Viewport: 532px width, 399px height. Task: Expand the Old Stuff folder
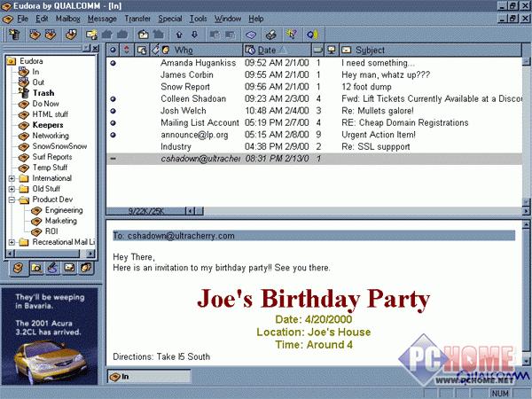click(x=12, y=189)
